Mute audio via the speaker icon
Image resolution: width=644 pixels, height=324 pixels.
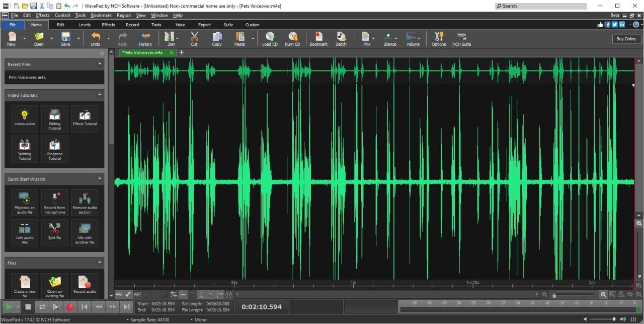tap(622, 319)
